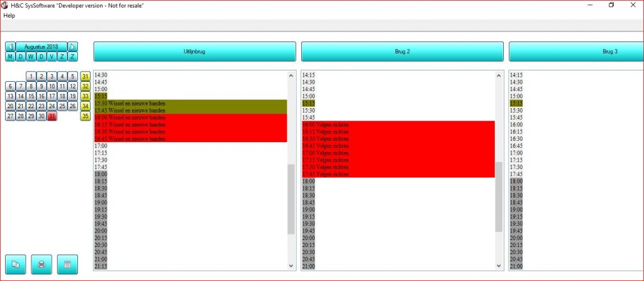Select the Brug 3 column header button
This screenshot has width=644, height=281.
[575, 52]
